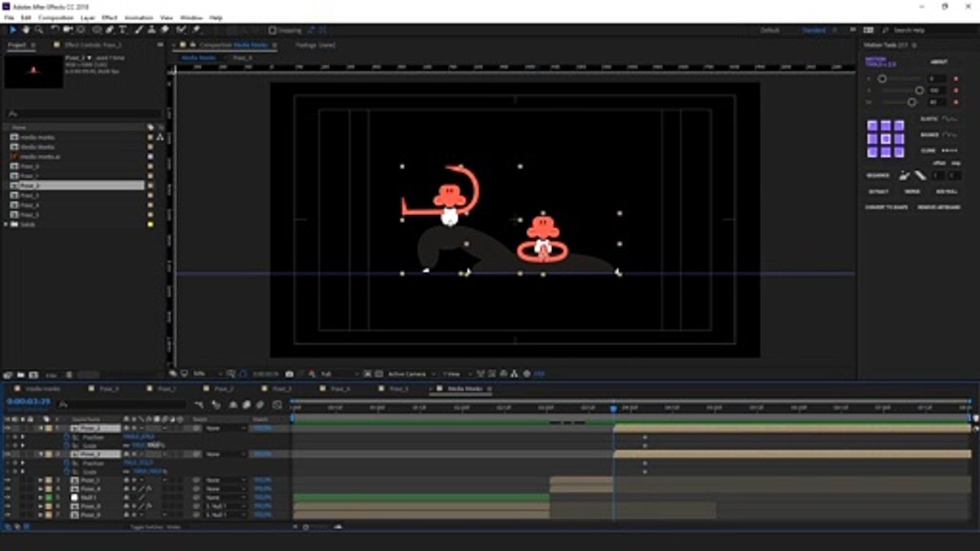Click the EXTRACT button
Screen dimensions: 980x551
[878, 191]
